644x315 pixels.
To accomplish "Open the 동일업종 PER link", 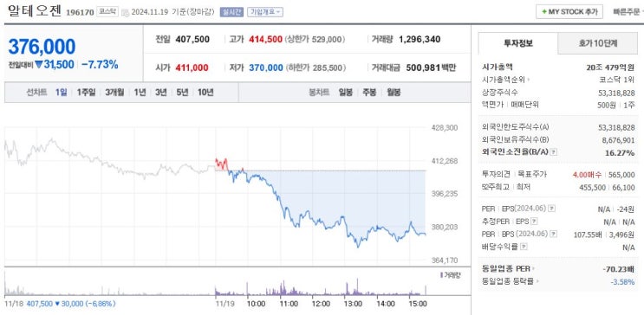I will [x=509, y=269].
